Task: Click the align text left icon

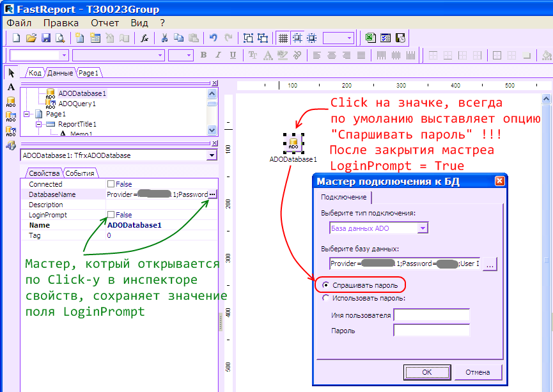Action: point(316,55)
